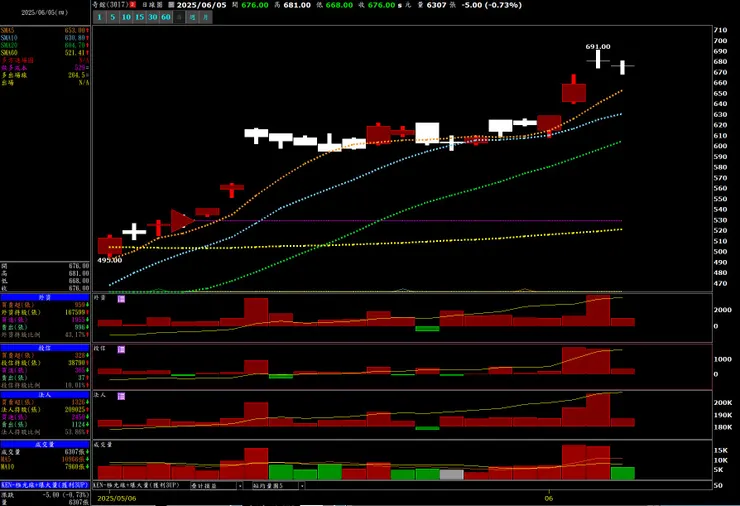Click the grey volume bar in the volume chart
Screen dimensions: 740x506
pos(452,474)
